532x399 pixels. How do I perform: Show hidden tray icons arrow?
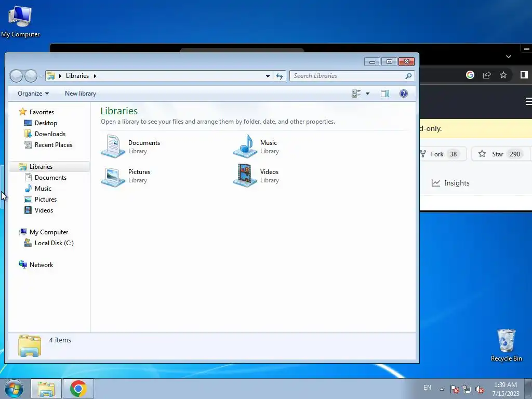[442, 389]
